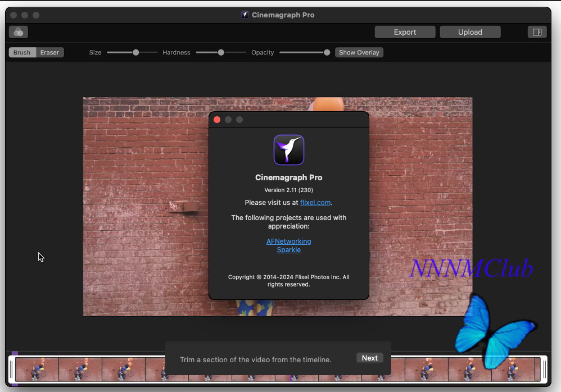
Task: Click the Version 2.11 (230) text
Action: [x=289, y=190]
